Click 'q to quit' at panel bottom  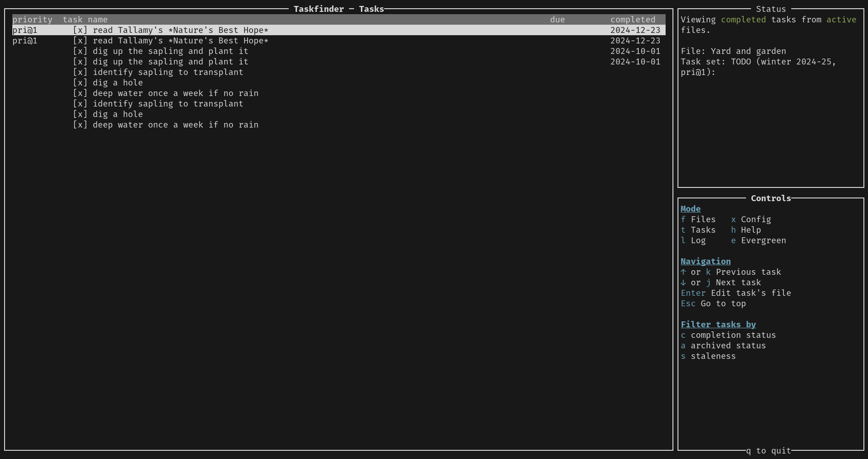coord(768,451)
